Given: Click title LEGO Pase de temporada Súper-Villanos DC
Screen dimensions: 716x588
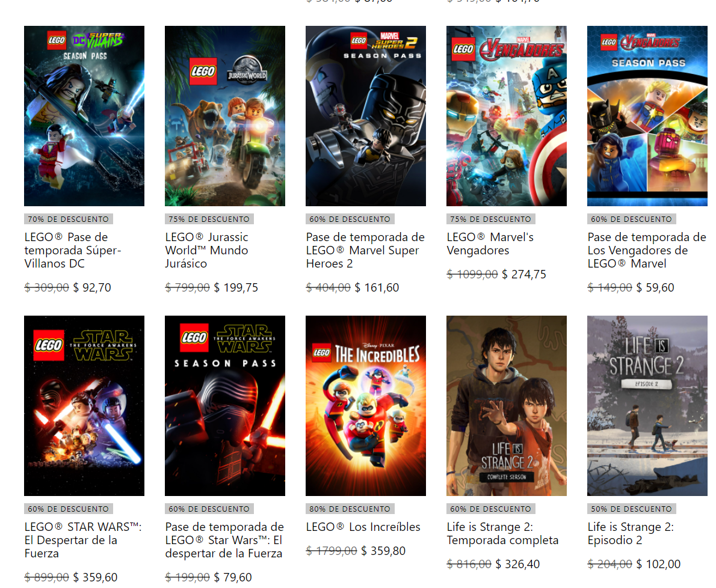Looking at the screenshot, I should point(73,251).
